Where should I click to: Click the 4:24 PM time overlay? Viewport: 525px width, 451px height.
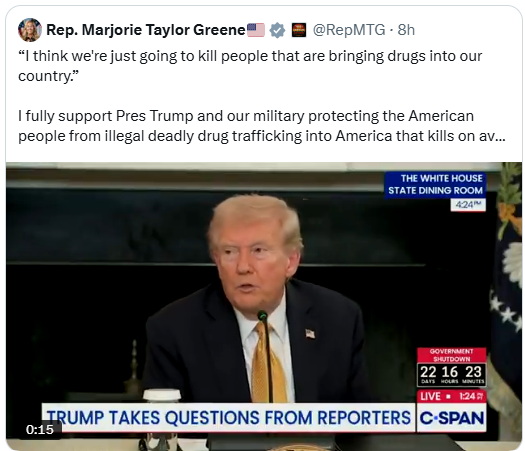point(468,205)
